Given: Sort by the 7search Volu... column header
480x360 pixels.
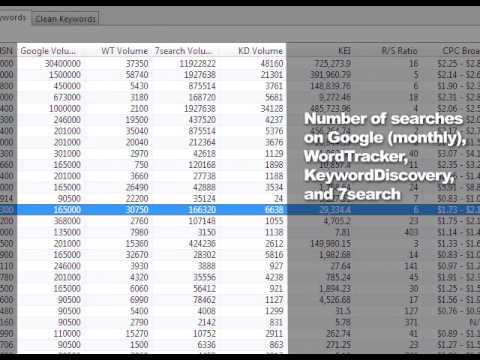Looking at the screenshot, I should click(x=183, y=51).
